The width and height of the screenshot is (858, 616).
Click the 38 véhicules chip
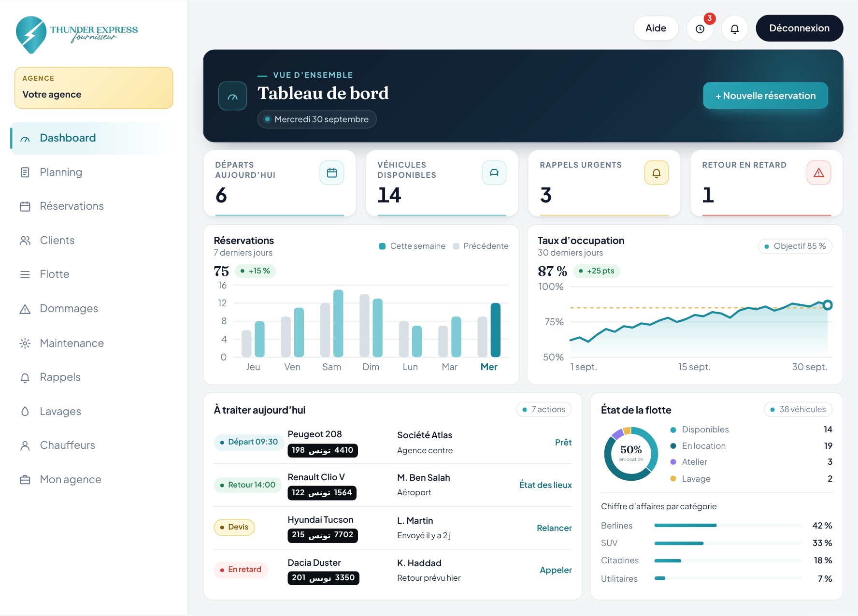(x=798, y=410)
